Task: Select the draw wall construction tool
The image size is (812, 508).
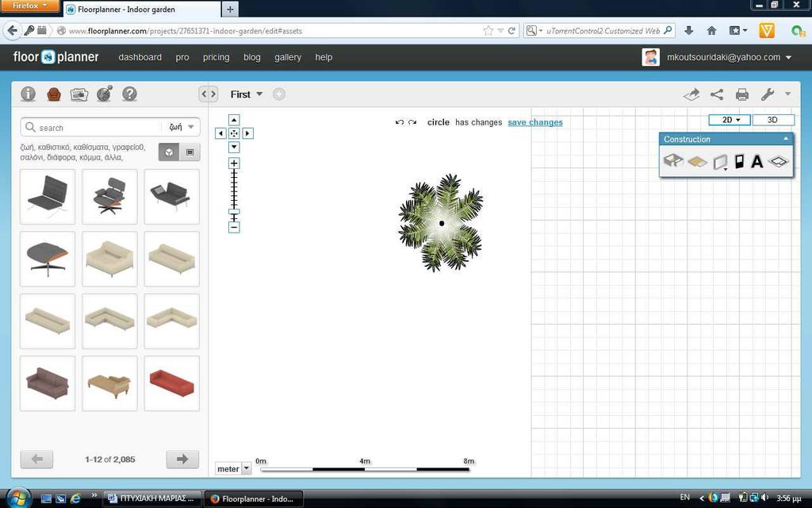Action: 720,162
